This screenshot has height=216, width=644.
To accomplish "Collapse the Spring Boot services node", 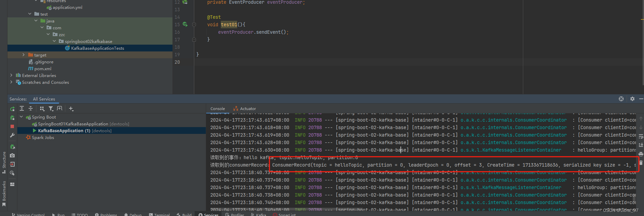I will pyautogui.click(x=21, y=117).
